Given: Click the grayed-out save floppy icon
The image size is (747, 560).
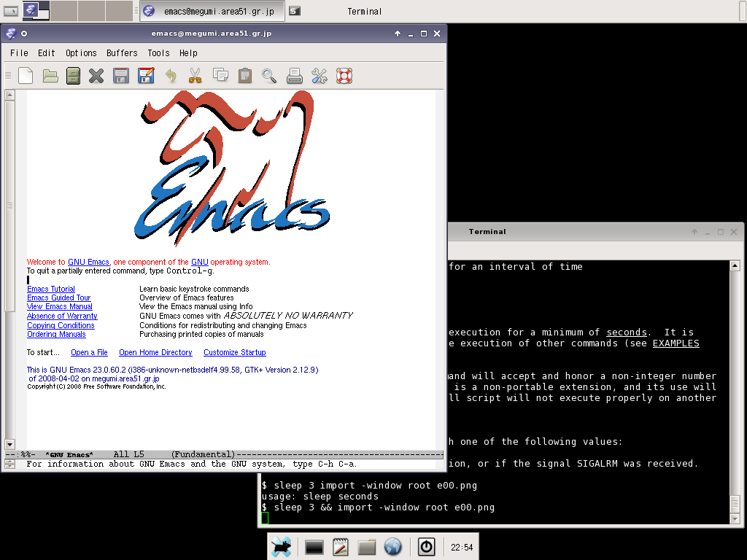Looking at the screenshot, I should pos(121,76).
